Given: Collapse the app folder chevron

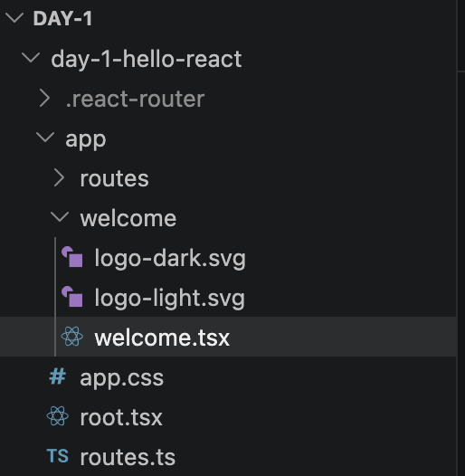Looking at the screenshot, I should (x=45, y=137).
